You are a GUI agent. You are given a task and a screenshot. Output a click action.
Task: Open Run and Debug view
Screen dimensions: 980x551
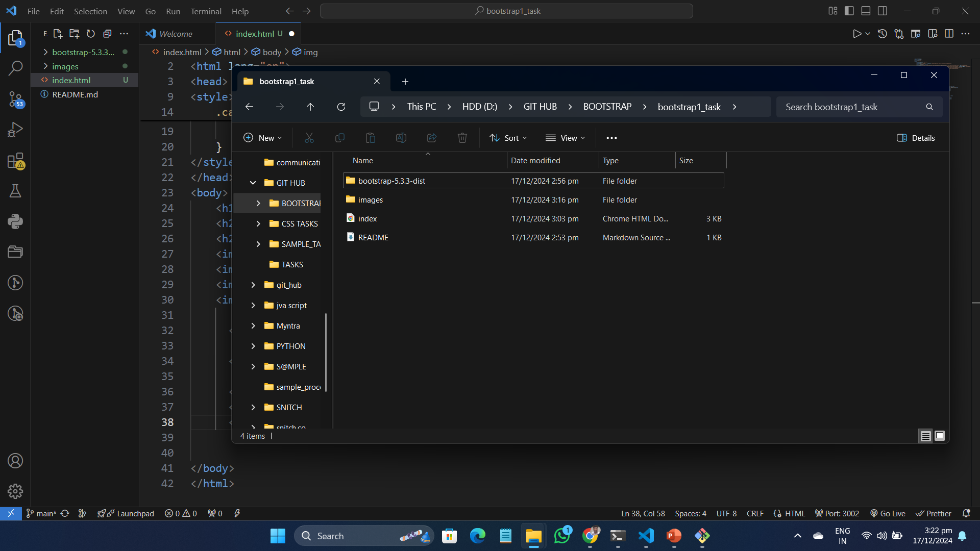click(15, 130)
